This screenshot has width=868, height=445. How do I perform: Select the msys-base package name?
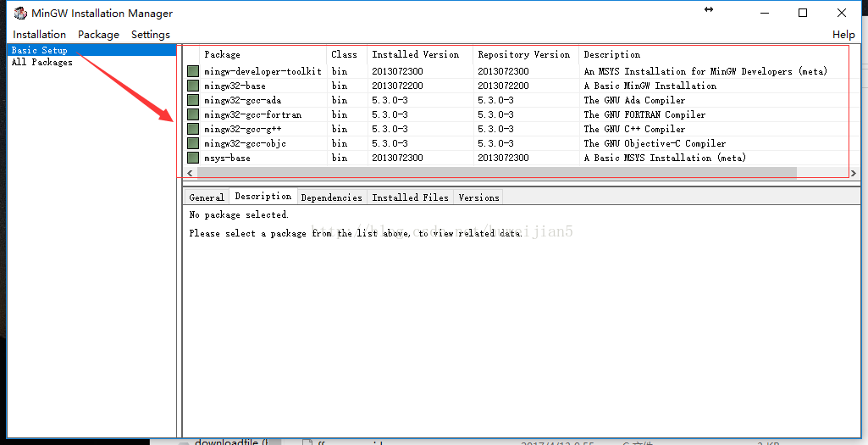pyautogui.click(x=227, y=158)
